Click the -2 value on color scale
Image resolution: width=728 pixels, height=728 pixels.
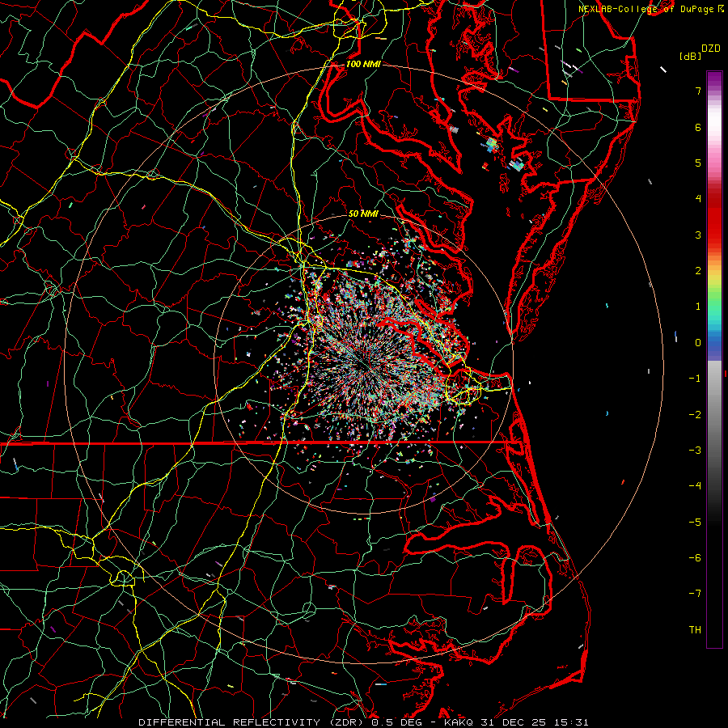click(695, 415)
